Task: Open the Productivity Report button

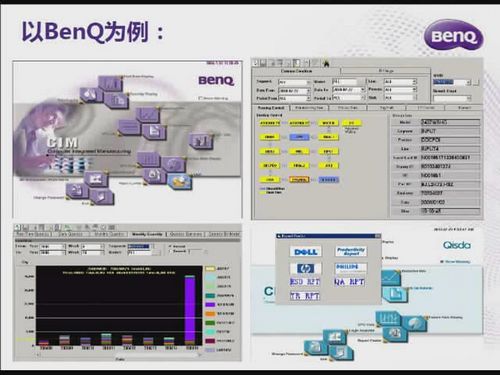Action: click(351, 251)
